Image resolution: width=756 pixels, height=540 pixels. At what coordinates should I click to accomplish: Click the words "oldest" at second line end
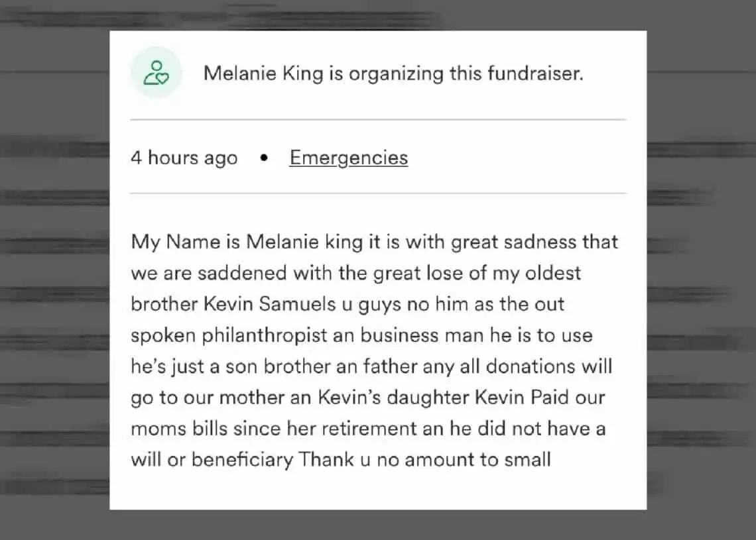click(x=551, y=273)
